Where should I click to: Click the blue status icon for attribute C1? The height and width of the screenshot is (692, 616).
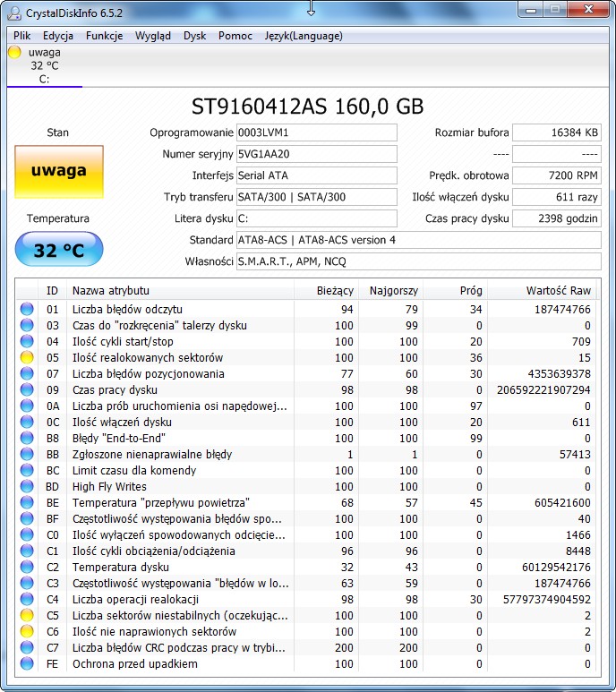pos(27,551)
